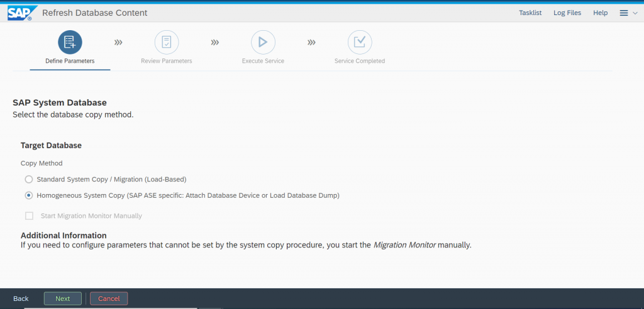This screenshot has height=309, width=644.
Task: Open the hamburger menu icon
Action: (623, 13)
